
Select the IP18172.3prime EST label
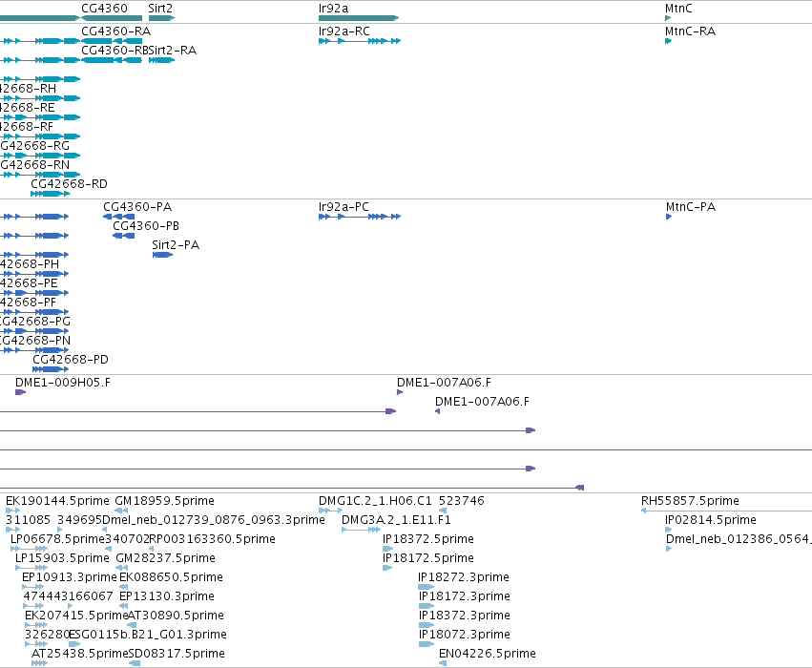coord(465,596)
